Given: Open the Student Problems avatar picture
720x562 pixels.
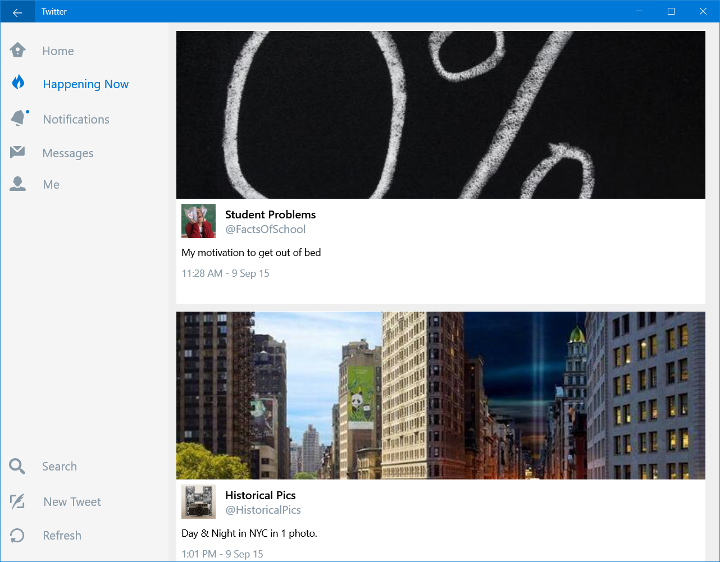Looking at the screenshot, I should point(198,221).
